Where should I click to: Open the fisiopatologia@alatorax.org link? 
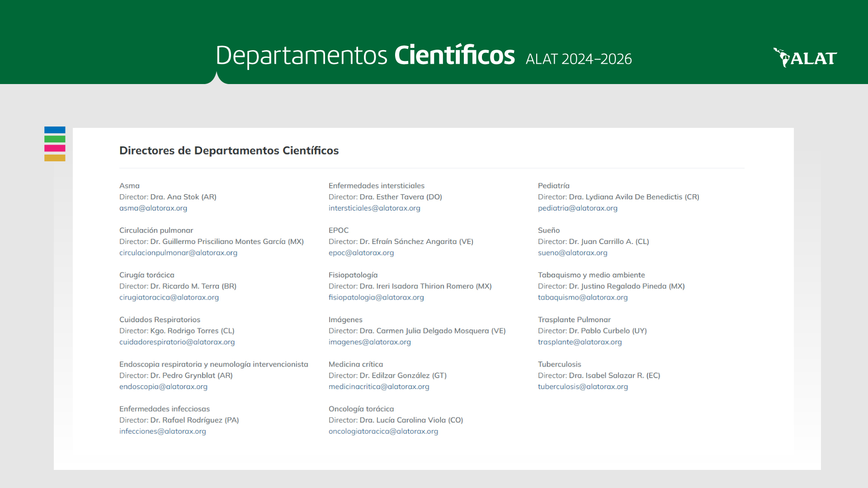(x=376, y=298)
